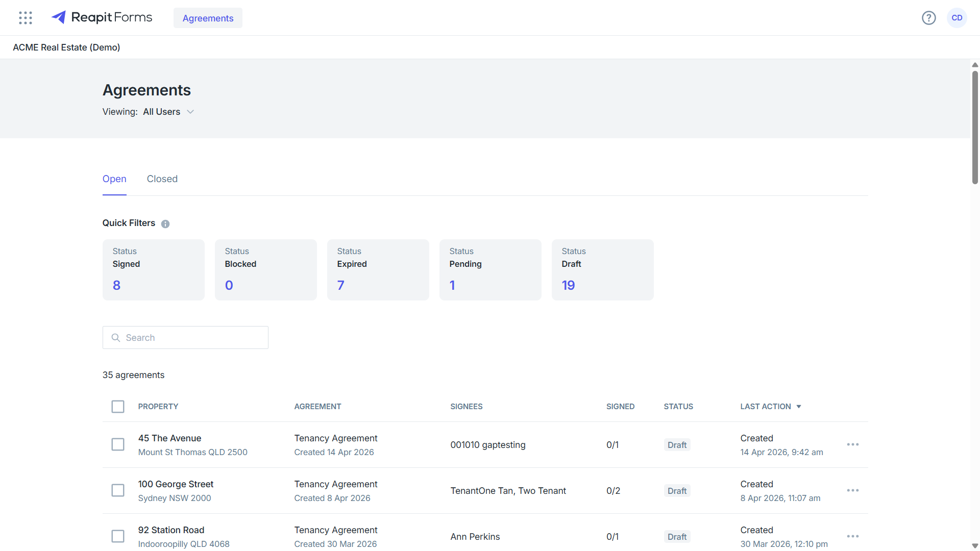This screenshot has height=551, width=980.
Task: Click the Agreement column header
Action: point(317,407)
